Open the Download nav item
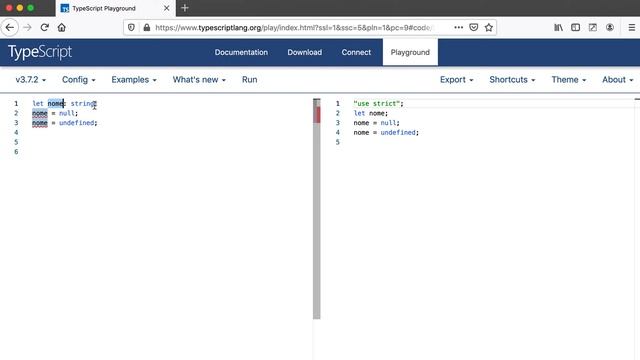Viewport: 640px width, 360px height. (x=304, y=52)
